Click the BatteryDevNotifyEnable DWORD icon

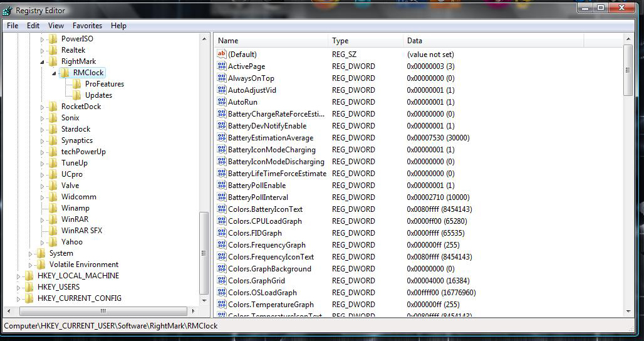coord(222,125)
